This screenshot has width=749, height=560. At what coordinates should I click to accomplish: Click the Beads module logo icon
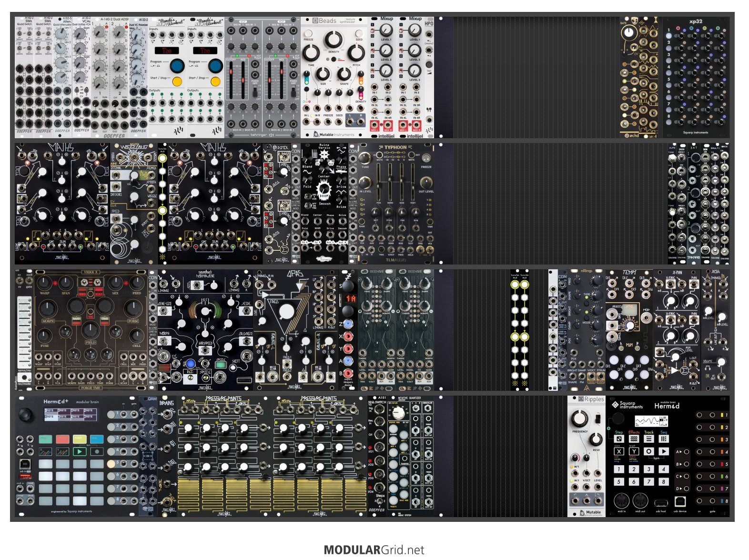point(315,20)
